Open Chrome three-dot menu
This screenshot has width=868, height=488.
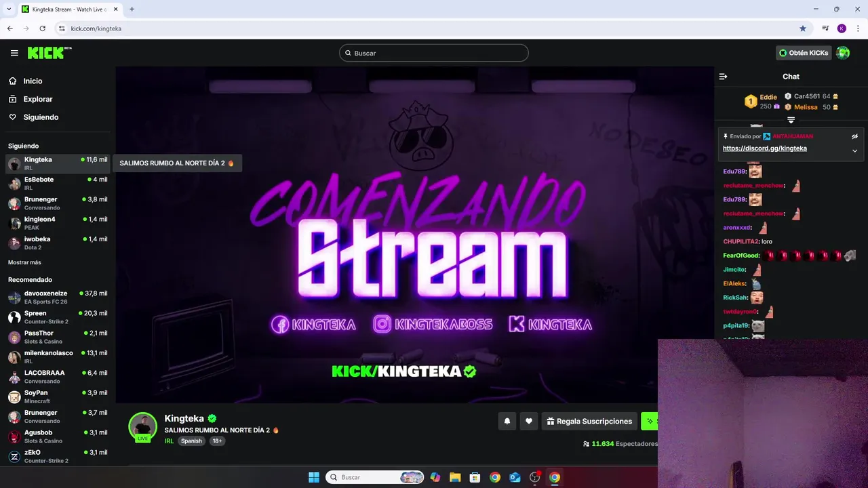click(859, 28)
